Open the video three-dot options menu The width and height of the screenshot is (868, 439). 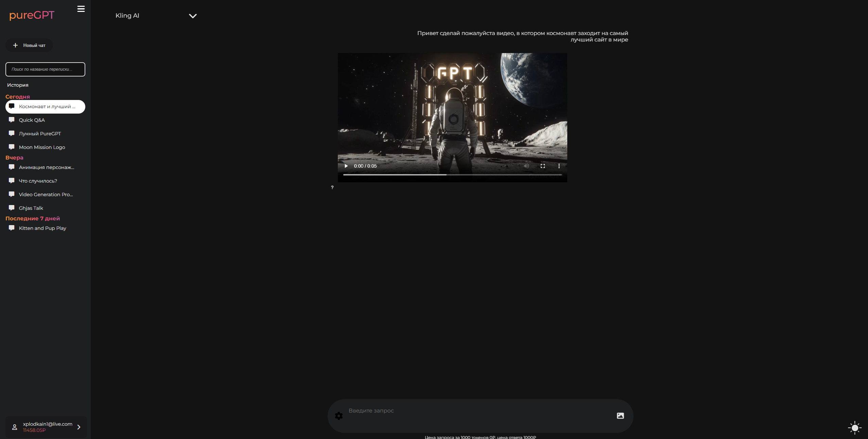click(559, 166)
